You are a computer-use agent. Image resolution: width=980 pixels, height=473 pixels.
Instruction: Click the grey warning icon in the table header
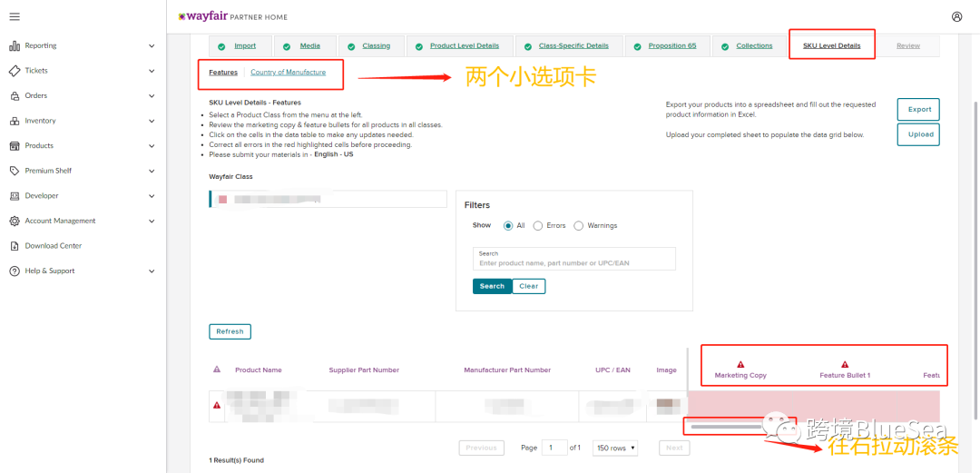click(x=217, y=370)
